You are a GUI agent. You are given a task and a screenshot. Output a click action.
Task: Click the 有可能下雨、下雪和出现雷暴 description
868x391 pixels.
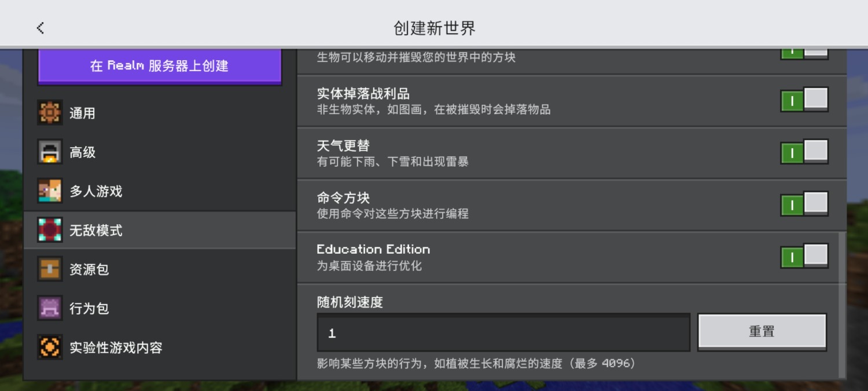coord(393,162)
